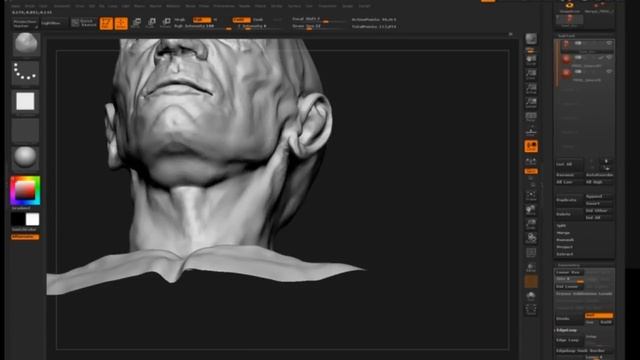Select the third subtool with red sphere
The width and height of the screenshot is (640, 360).
[566, 74]
